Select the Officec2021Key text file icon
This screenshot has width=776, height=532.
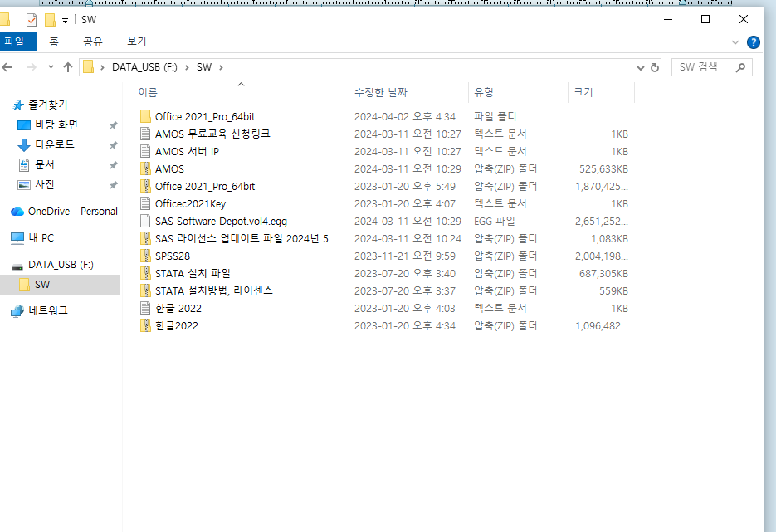click(x=145, y=203)
